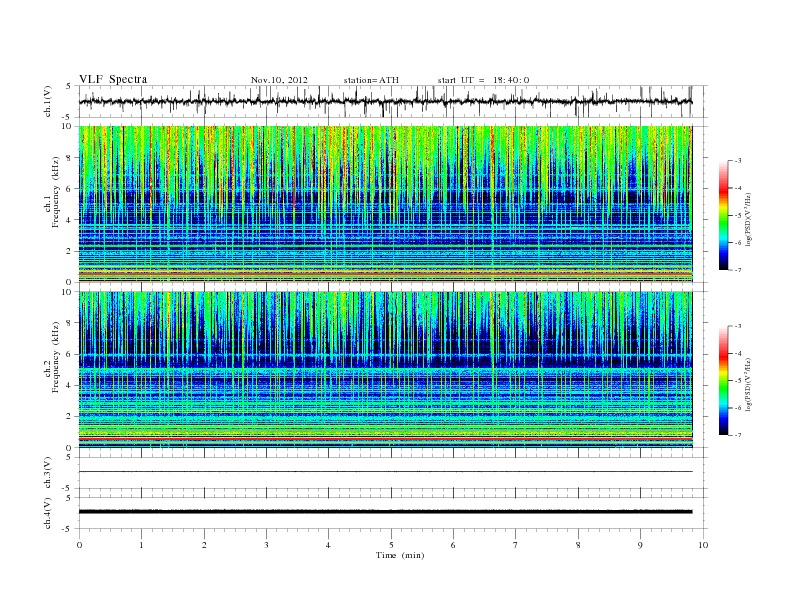The width and height of the screenshot is (792, 612).
Task: Click tick label "9" on Time axis
Action: pos(640,545)
